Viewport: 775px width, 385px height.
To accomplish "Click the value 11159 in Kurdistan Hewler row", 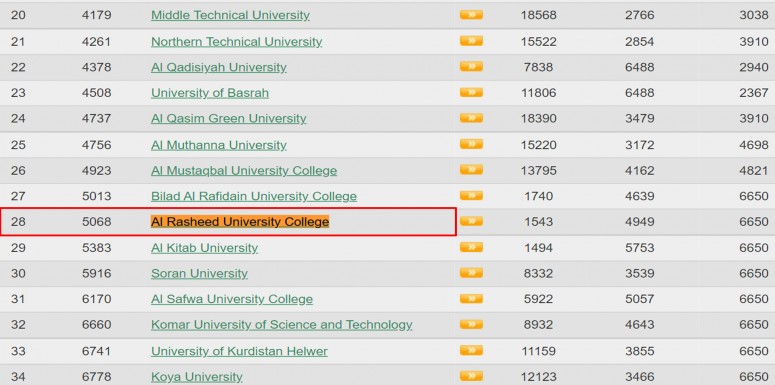I will pos(538,351).
